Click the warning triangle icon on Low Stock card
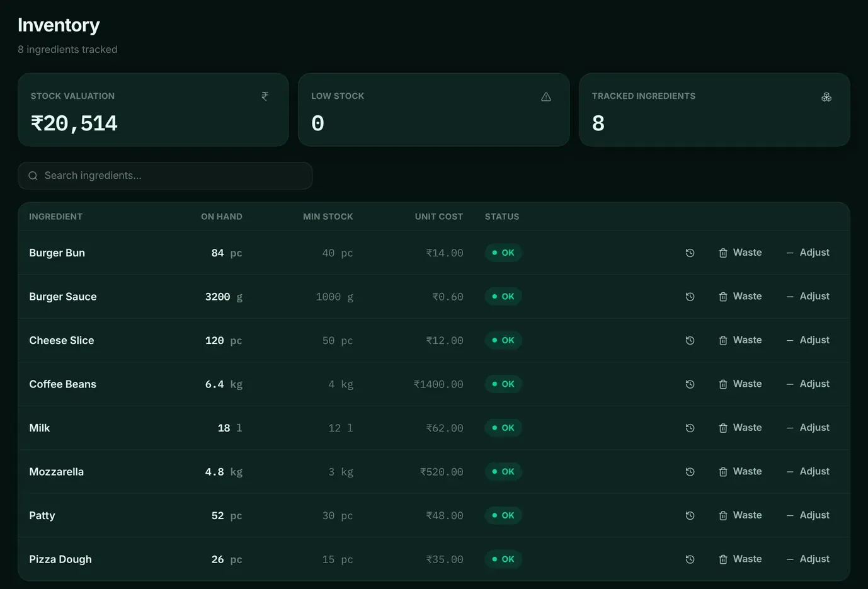The height and width of the screenshot is (589, 868). [x=546, y=96]
